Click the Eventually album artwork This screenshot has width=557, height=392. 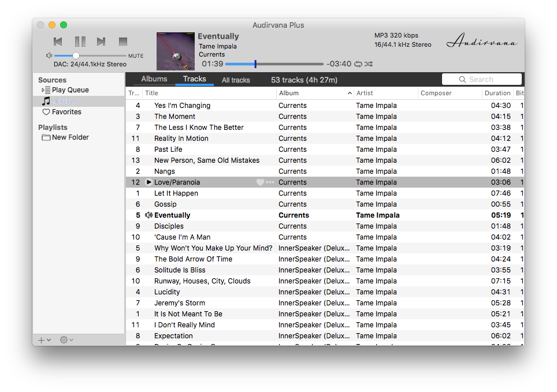(x=176, y=51)
